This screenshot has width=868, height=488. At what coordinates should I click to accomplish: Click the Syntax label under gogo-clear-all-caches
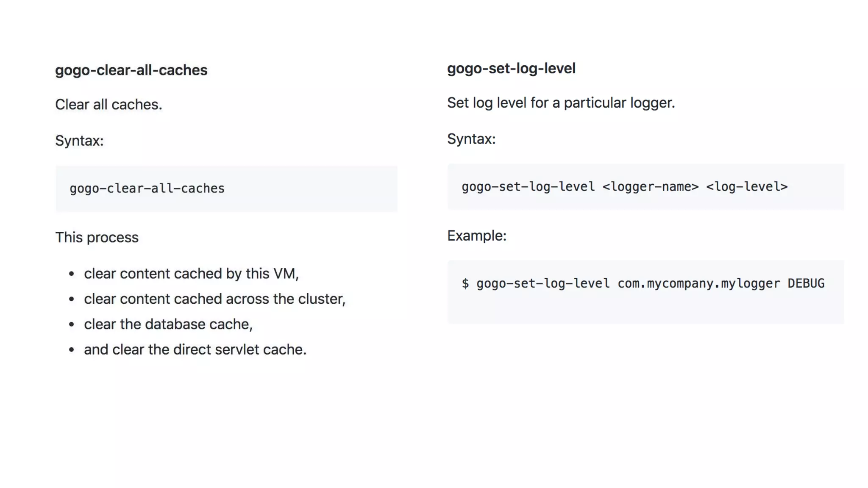(x=79, y=141)
